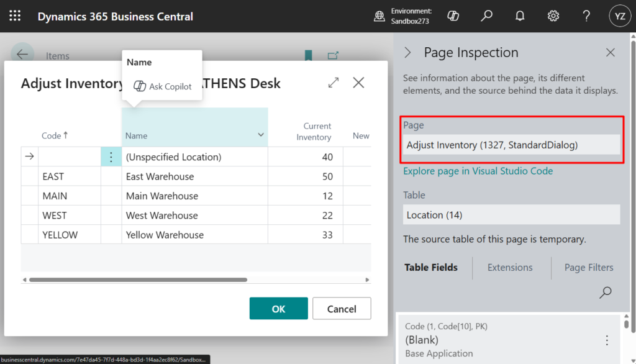Search table fields with magnifier icon
The width and height of the screenshot is (636, 364).
tap(605, 293)
